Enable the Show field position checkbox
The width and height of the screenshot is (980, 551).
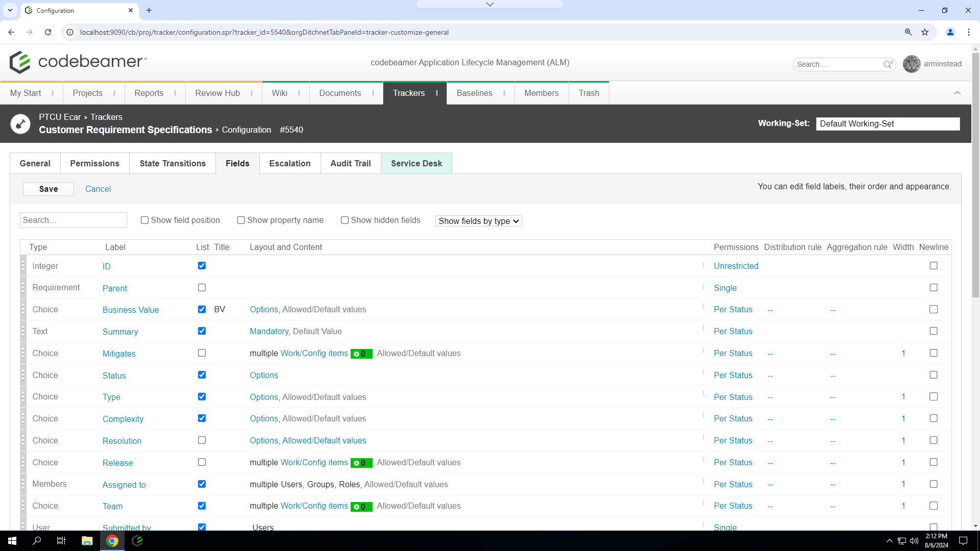pyautogui.click(x=144, y=220)
